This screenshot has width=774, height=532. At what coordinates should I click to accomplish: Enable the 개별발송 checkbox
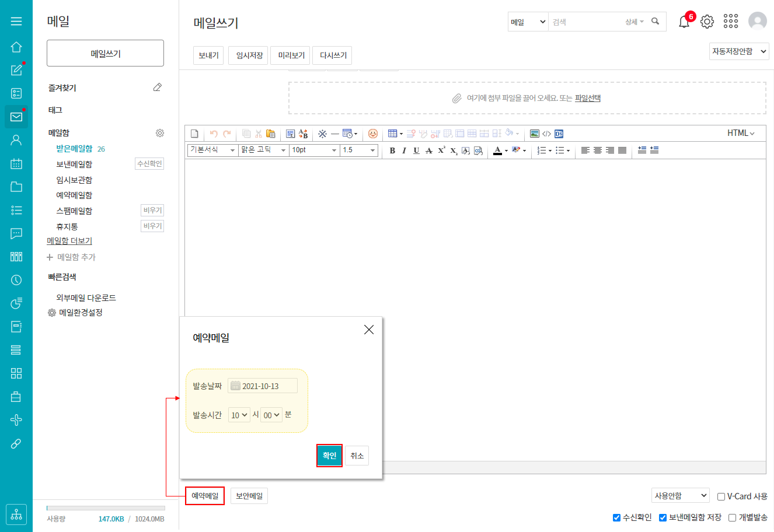pyautogui.click(x=732, y=517)
